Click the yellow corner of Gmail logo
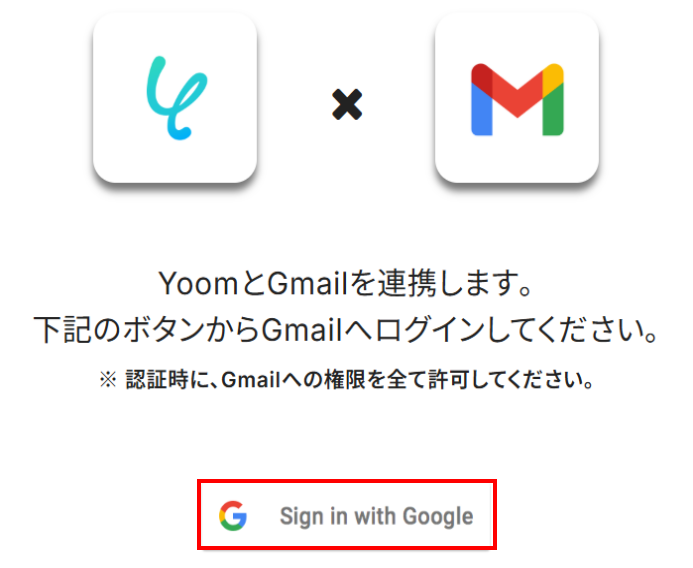The image size is (693, 568). pyautogui.click(x=553, y=77)
